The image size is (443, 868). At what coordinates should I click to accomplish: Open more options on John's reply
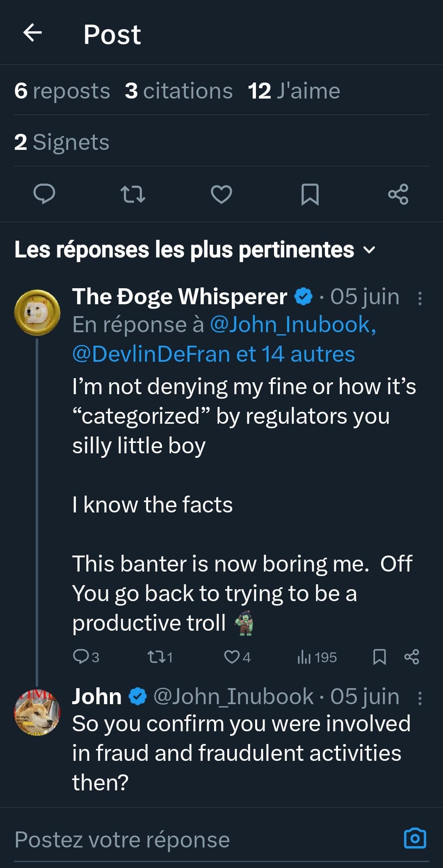(x=420, y=698)
